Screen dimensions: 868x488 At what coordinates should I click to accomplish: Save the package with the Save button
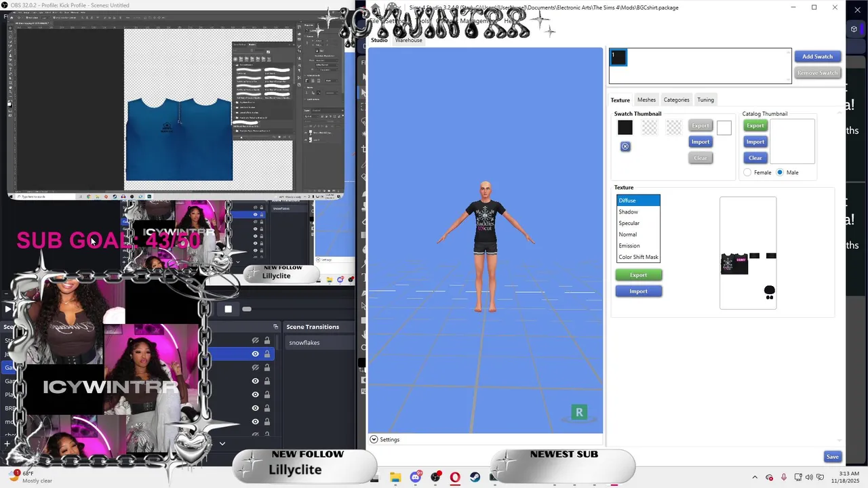tap(832, 457)
